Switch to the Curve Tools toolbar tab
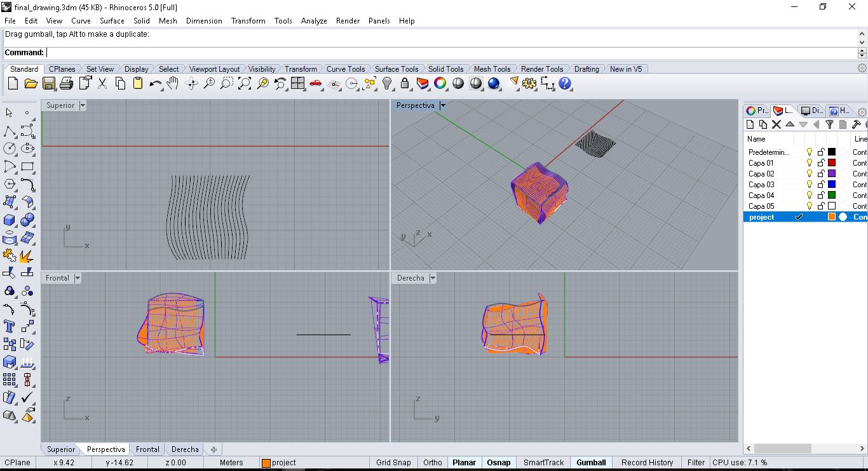Viewport: 868px width, 471px height. [346, 69]
